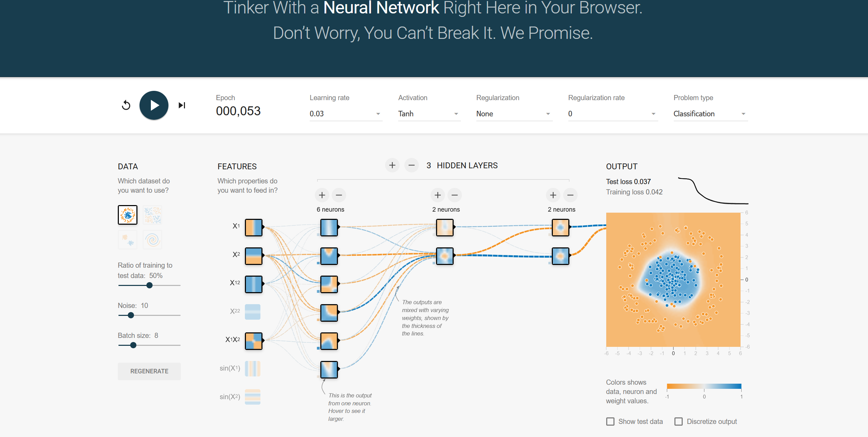This screenshot has height=437, width=868.
Task: Click the sixth neuron in layer one
Action: click(x=329, y=370)
